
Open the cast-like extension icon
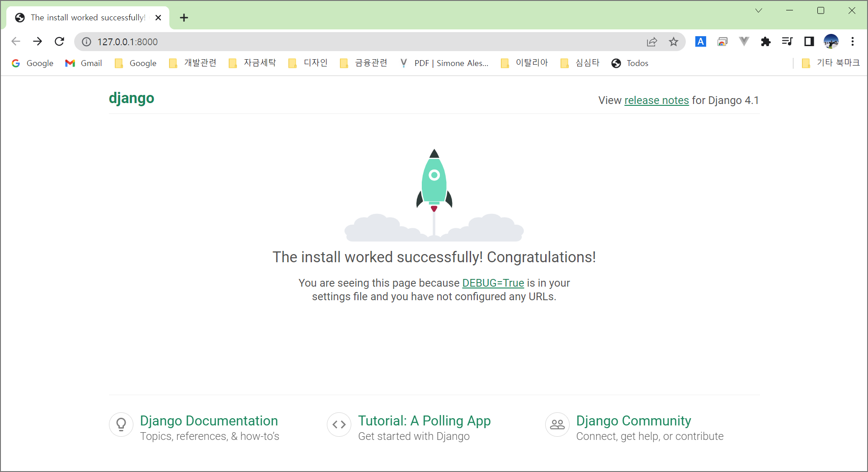pos(722,42)
